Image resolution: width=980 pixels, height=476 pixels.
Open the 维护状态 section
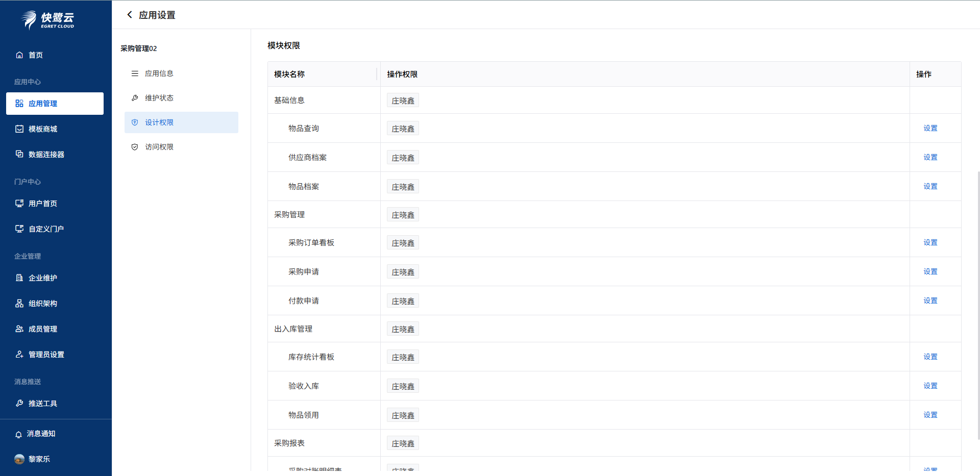[x=159, y=98]
